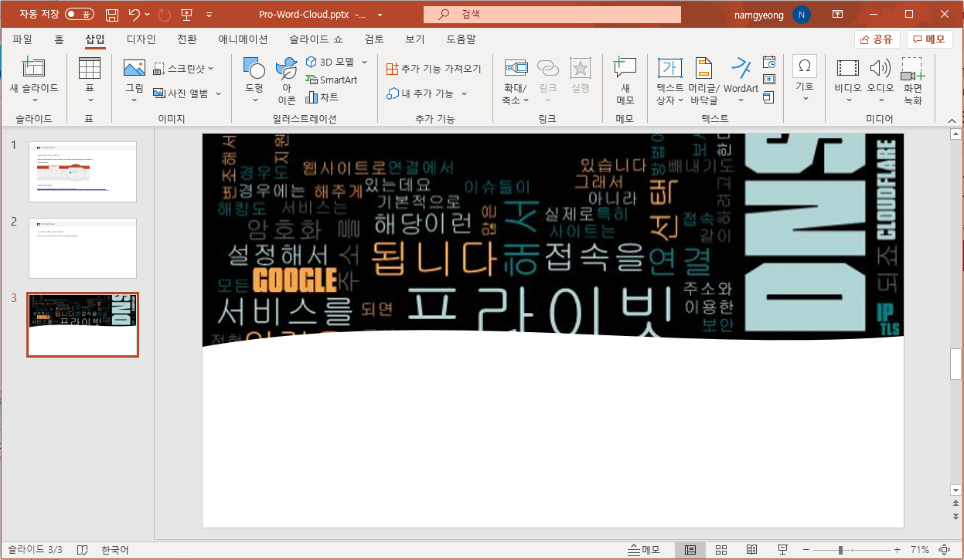Open the 검토 tab

tap(374, 39)
